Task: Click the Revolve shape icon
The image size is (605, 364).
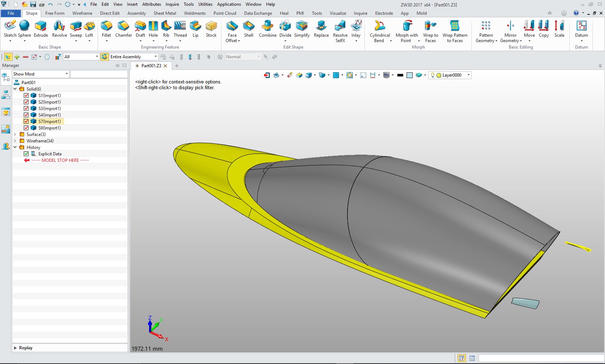Action: pyautogui.click(x=59, y=29)
